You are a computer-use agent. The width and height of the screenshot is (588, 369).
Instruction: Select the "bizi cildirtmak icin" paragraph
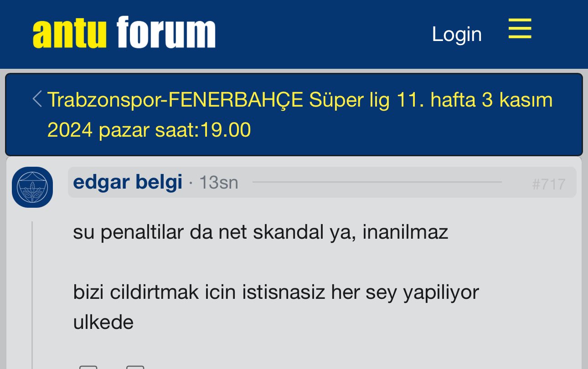point(276,307)
